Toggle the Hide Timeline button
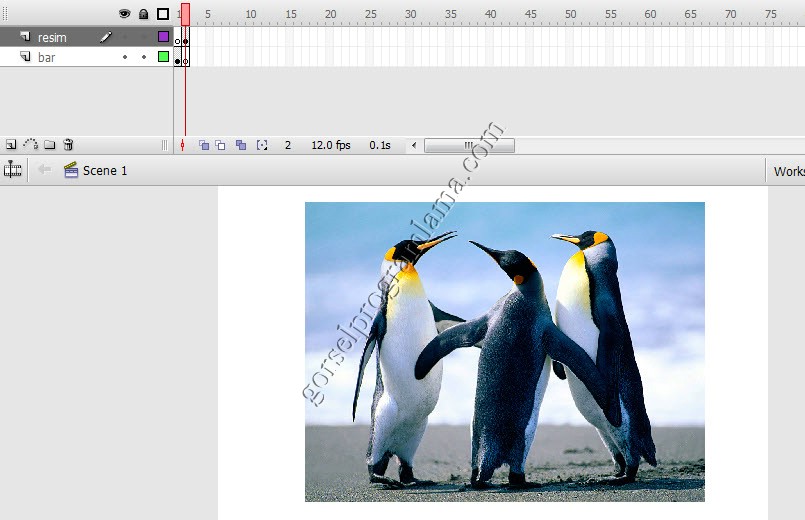Image resolution: width=805 pixels, height=520 pixels. click(13, 171)
